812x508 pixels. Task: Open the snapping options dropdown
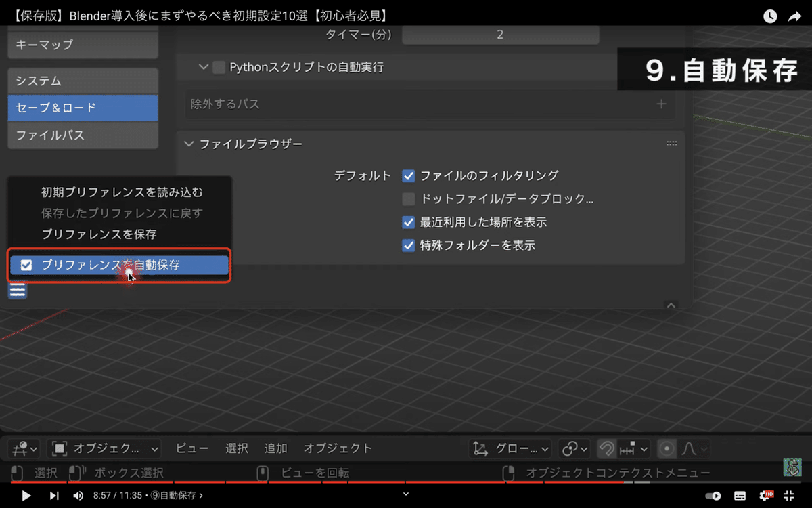pos(634,448)
